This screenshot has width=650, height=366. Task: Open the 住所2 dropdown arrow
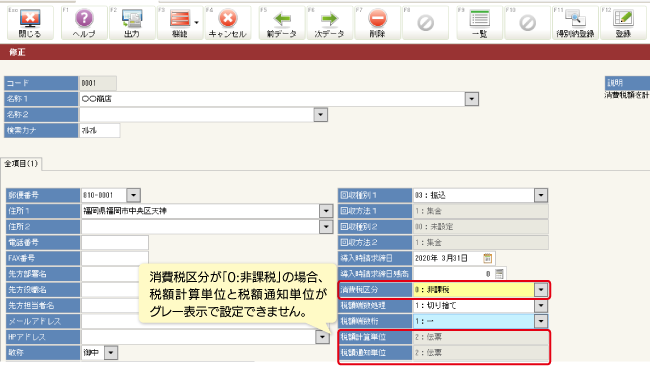326,227
